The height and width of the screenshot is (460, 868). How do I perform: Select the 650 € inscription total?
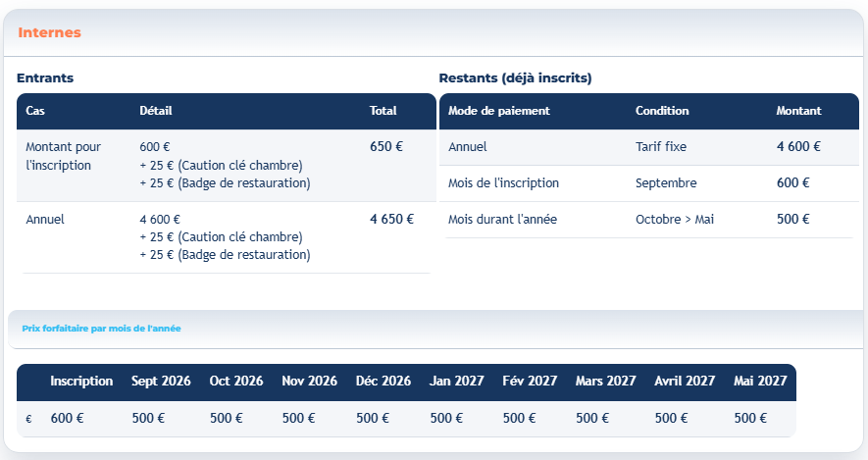pyautogui.click(x=386, y=147)
